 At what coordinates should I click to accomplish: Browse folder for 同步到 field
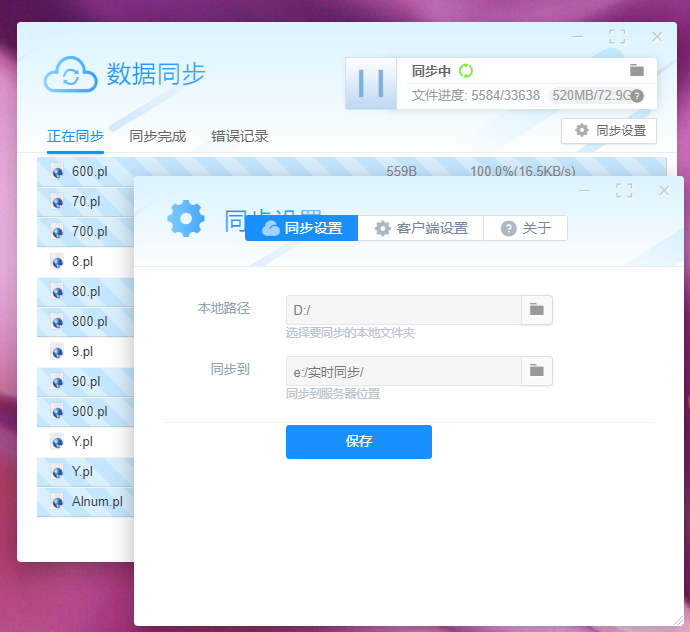[536, 371]
